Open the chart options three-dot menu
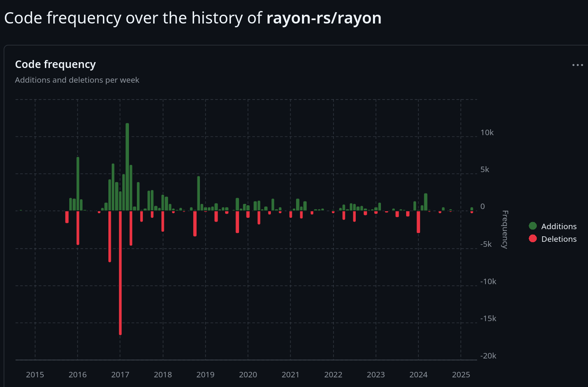Screen dimensions: 588x387 pos(577,65)
